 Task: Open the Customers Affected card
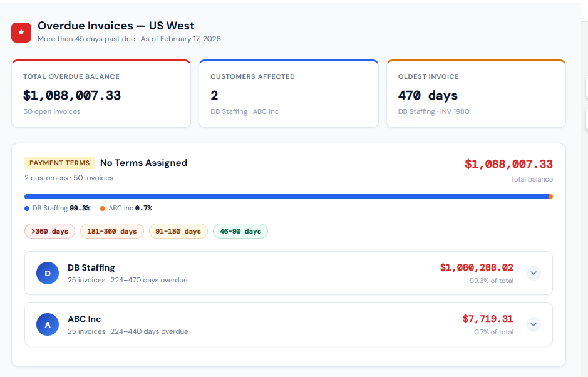[289, 94]
